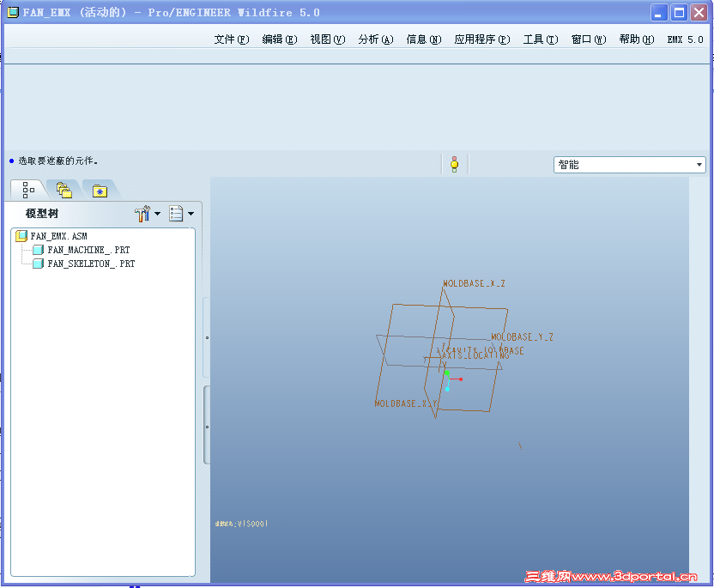Open the 文件(F) menu

coord(232,39)
